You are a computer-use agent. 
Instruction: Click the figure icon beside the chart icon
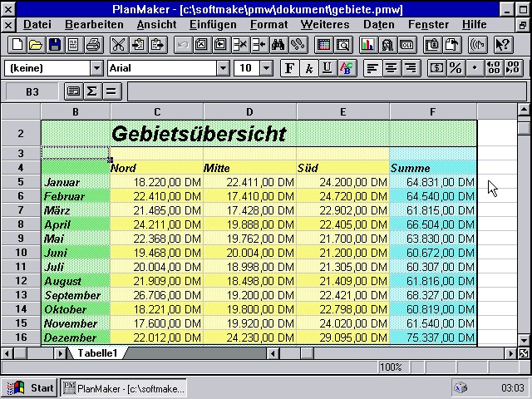pos(387,45)
